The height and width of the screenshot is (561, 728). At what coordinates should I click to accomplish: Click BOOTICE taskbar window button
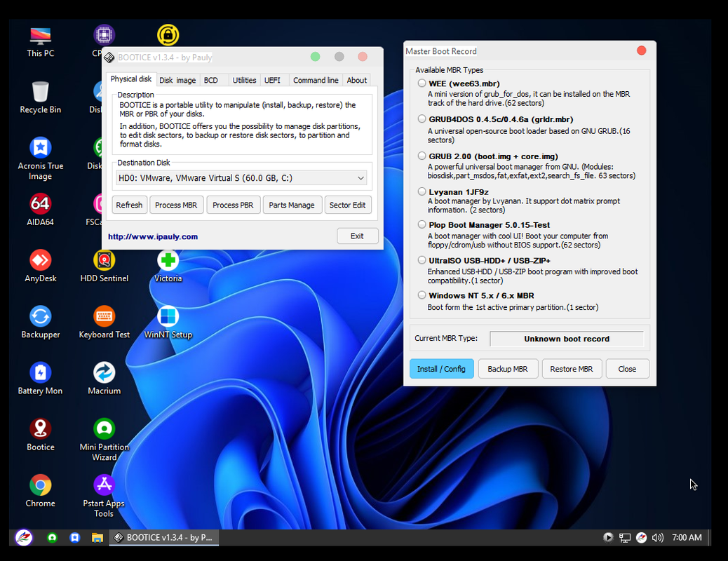[164, 537]
